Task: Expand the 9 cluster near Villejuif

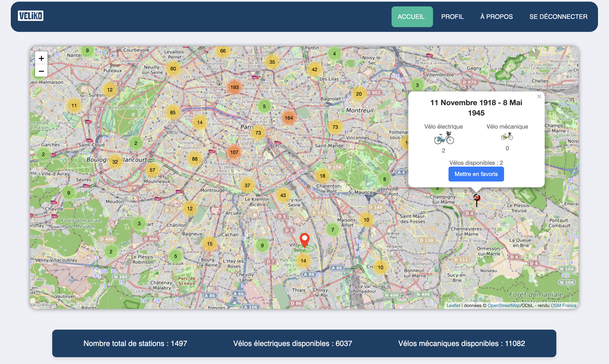Action: (262, 245)
